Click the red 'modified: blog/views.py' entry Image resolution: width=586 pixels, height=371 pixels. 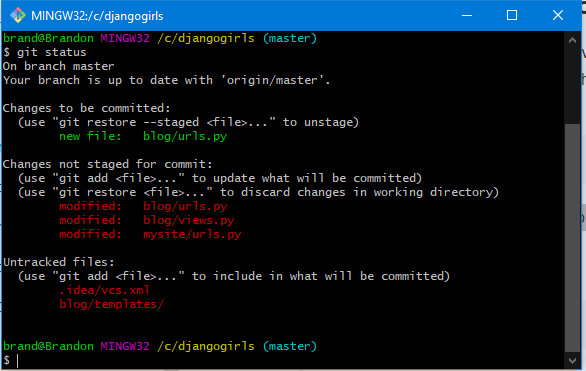click(x=146, y=220)
